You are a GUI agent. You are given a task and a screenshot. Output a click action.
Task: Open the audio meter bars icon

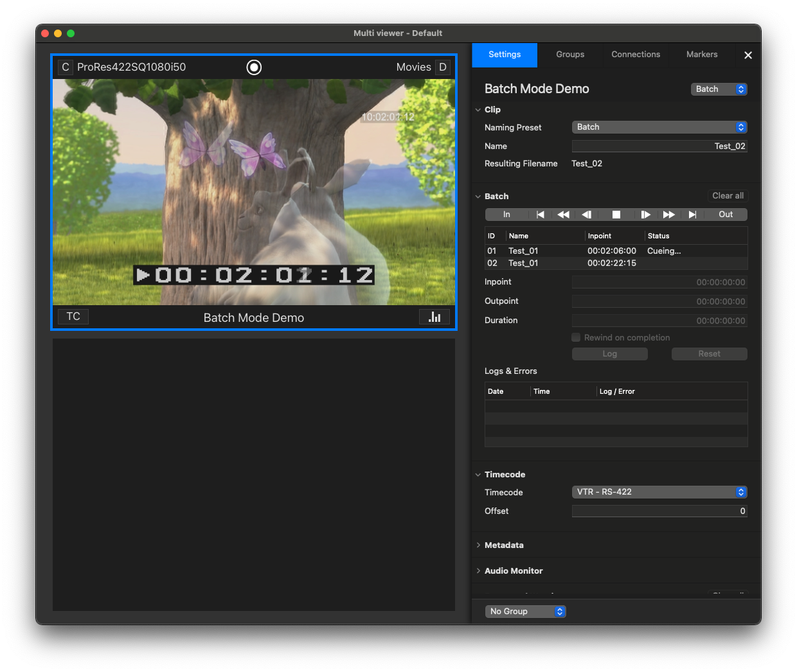click(434, 317)
